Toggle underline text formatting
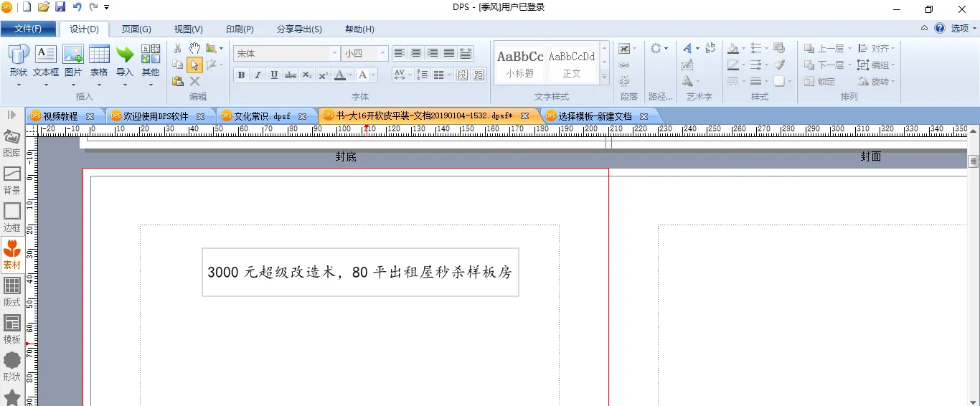 (x=274, y=75)
